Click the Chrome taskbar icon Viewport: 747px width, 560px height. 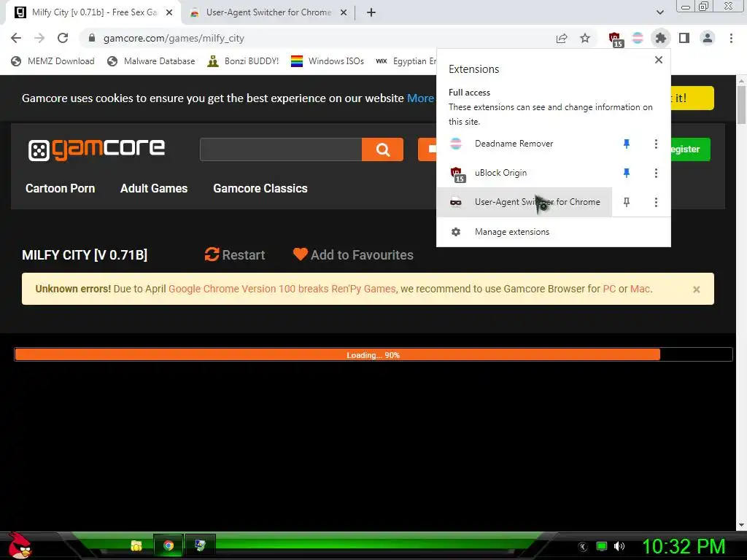tap(169, 545)
